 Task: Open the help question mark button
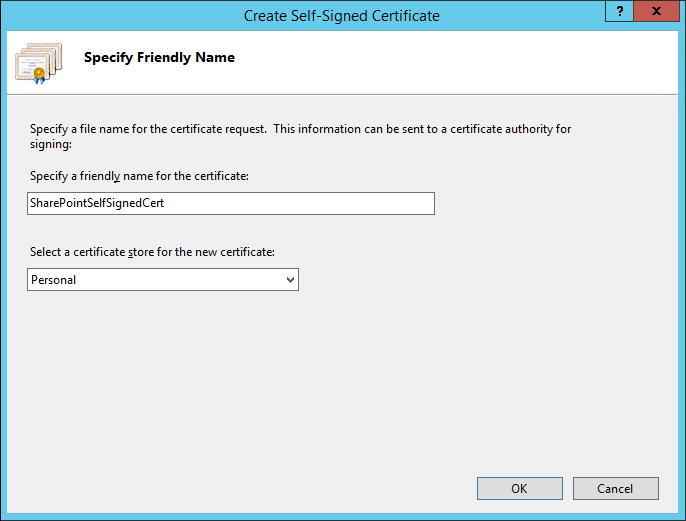pyautogui.click(x=620, y=11)
